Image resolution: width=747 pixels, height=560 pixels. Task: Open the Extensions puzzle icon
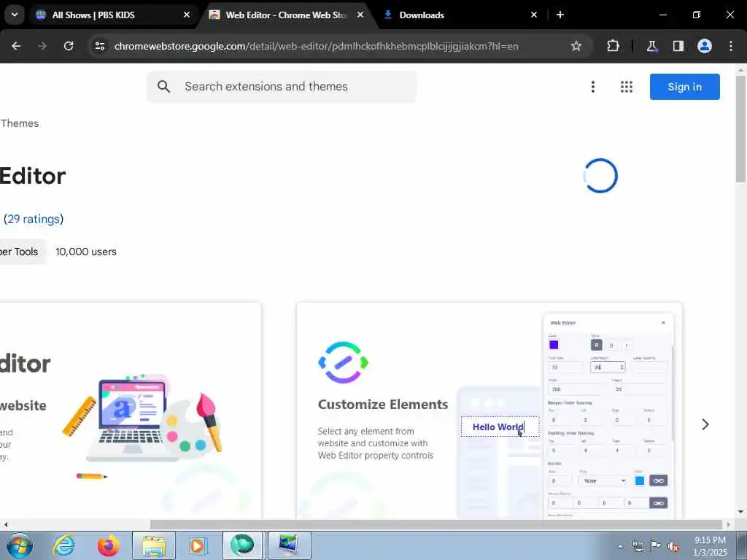tap(613, 46)
